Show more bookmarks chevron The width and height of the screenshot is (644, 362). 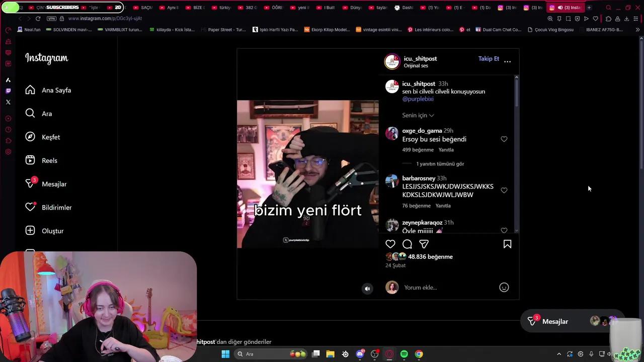click(x=637, y=30)
